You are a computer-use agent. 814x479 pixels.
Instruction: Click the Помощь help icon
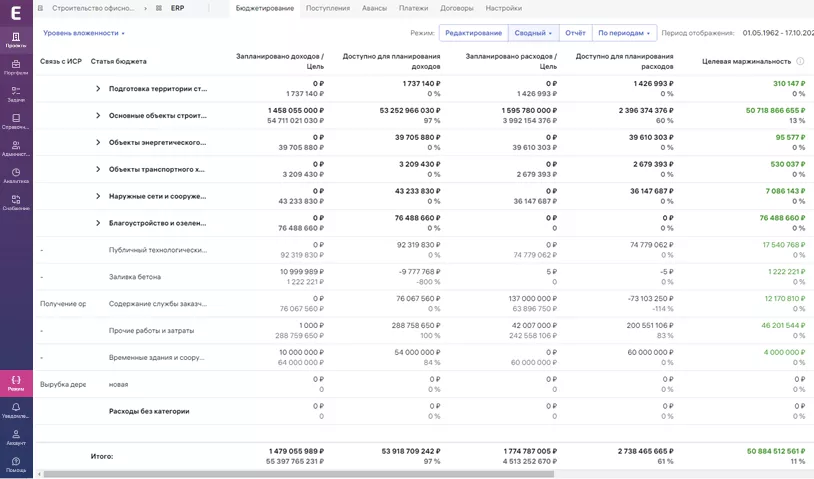[x=16, y=464]
